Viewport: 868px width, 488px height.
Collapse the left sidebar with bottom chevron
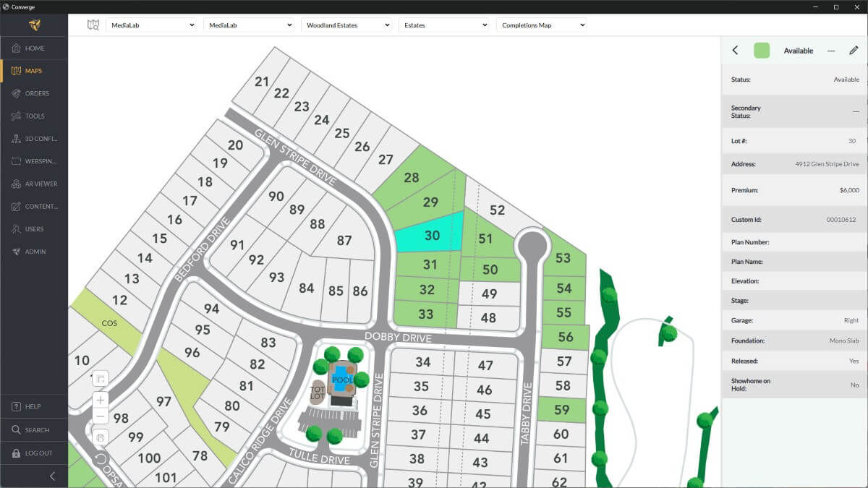[x=52, y=476]
